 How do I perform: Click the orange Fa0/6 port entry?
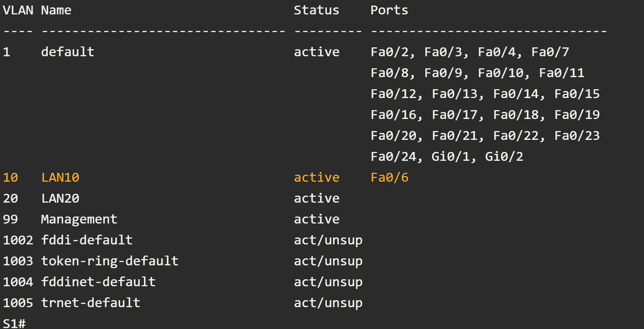[390, 178]
